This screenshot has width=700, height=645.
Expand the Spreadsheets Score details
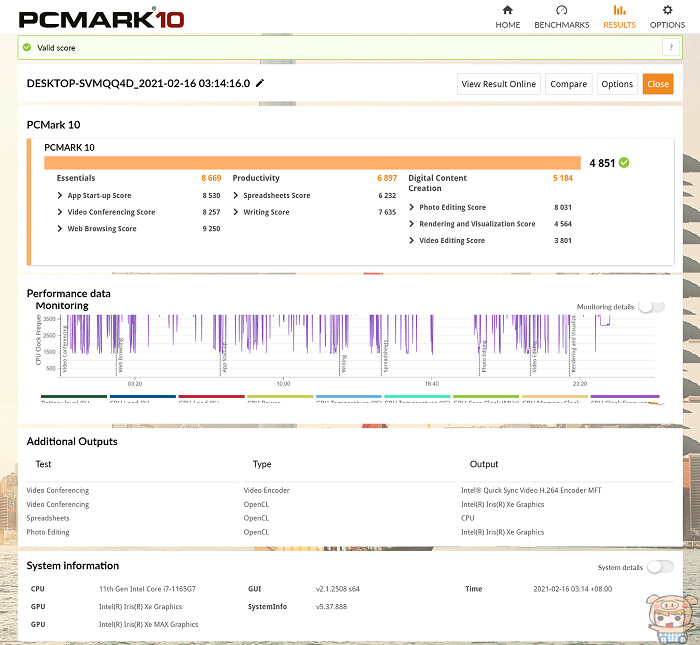click(236, 196)
